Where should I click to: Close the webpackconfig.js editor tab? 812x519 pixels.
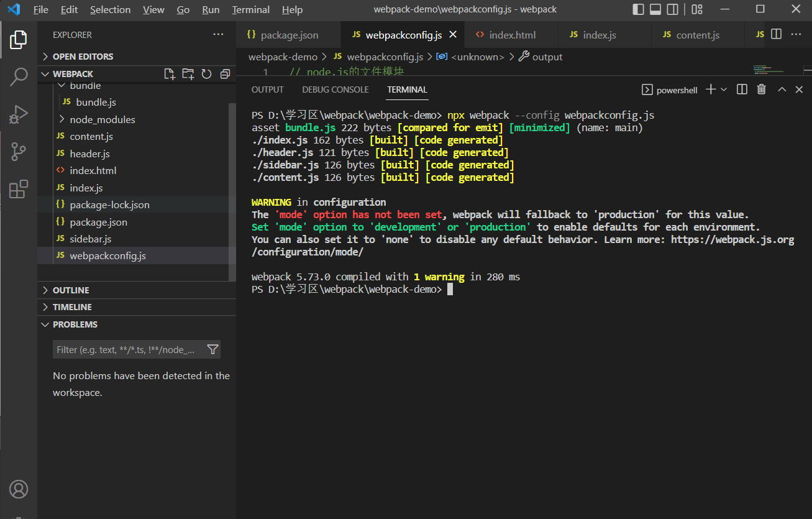point(453,35)
